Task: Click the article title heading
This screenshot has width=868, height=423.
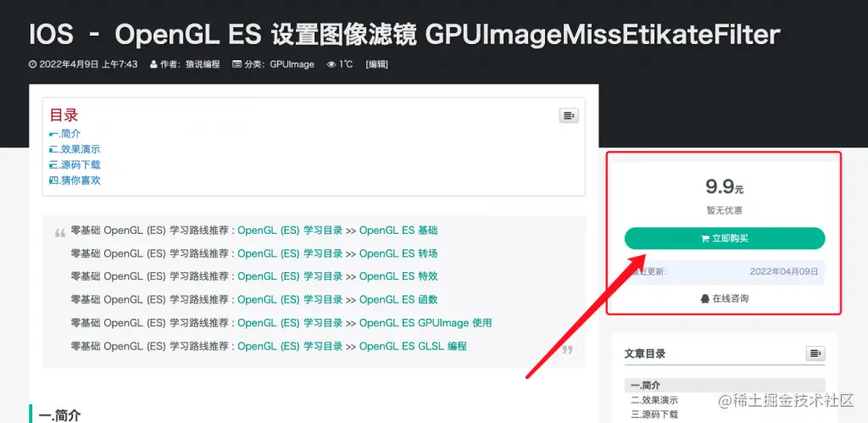Action: (404, 35)
